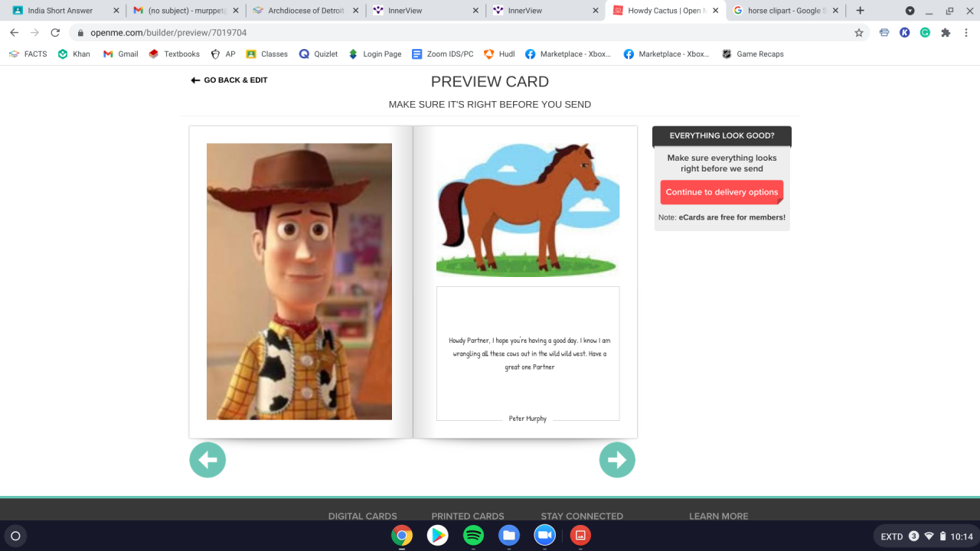Select the Howdy Cactus tab
Viewport: 980px width, 551px height.
pos(665,11)
